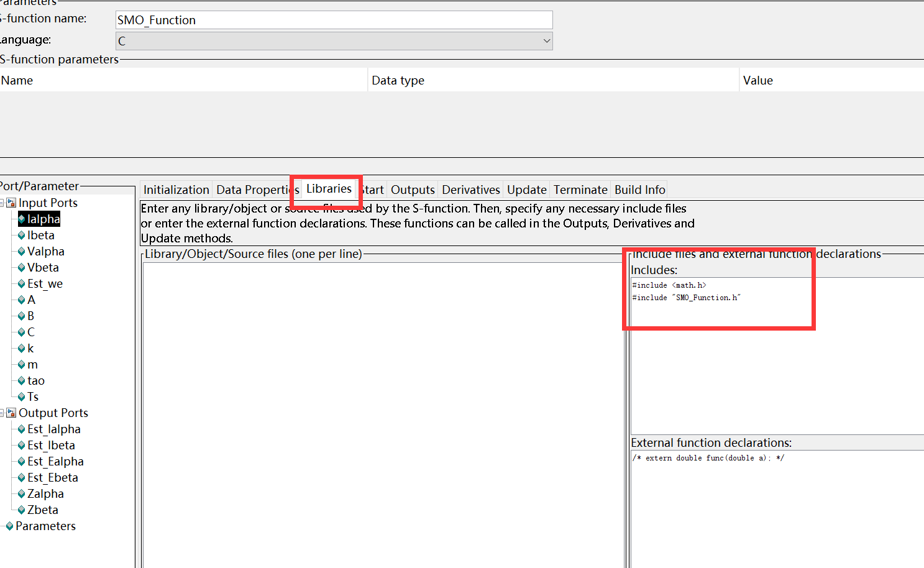
Task: Select the Est_Ibeta output port
Action: 51,446
